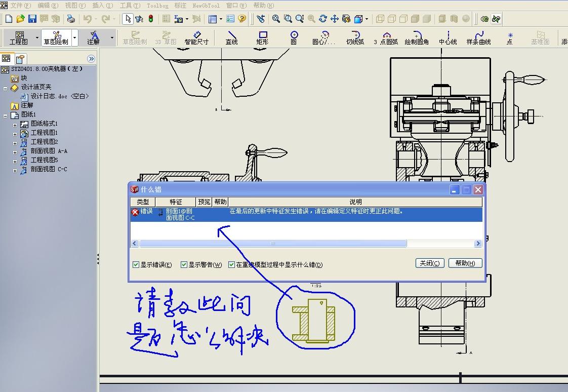Open the 视图(V) menu

click(75, 6)
